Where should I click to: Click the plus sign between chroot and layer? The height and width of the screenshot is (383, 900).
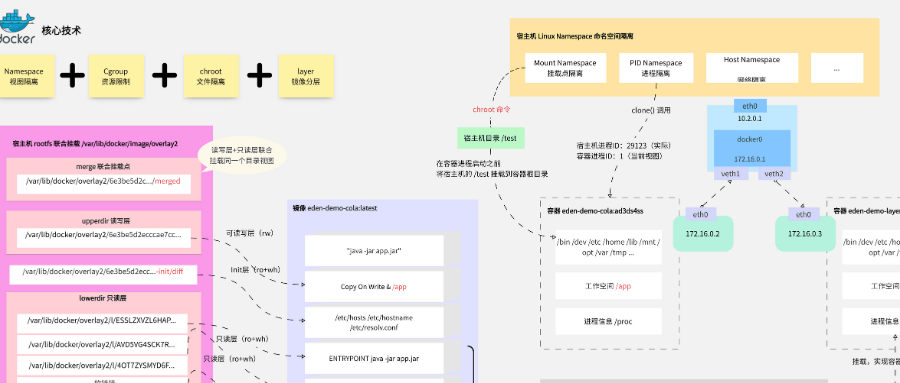(259, 75)
